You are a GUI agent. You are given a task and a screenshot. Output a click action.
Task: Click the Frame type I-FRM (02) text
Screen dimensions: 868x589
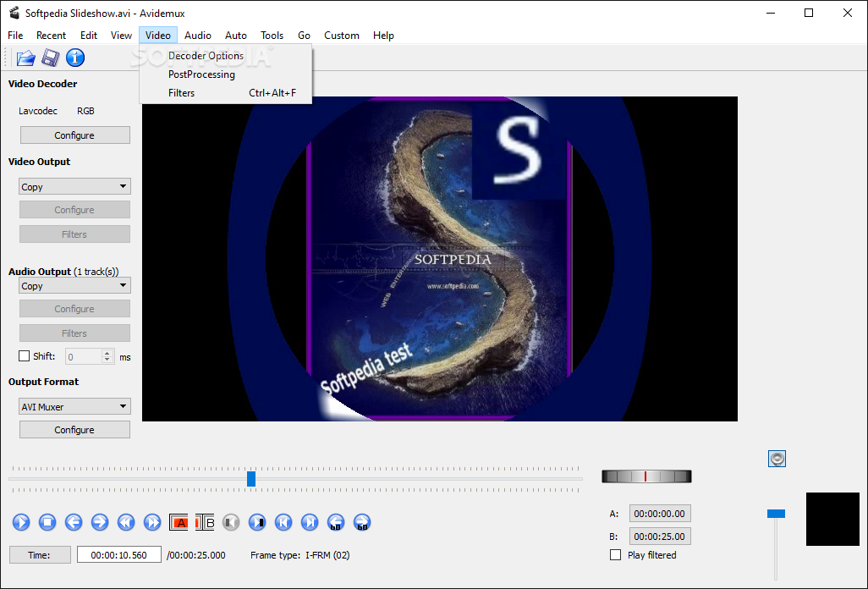tap(300, 554)
